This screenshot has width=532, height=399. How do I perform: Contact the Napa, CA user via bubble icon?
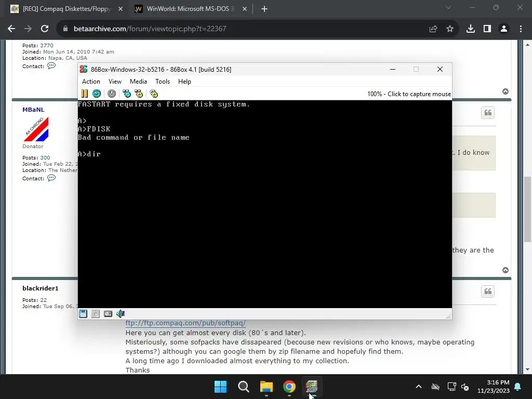pyautogui.click(x=51, y=65)
